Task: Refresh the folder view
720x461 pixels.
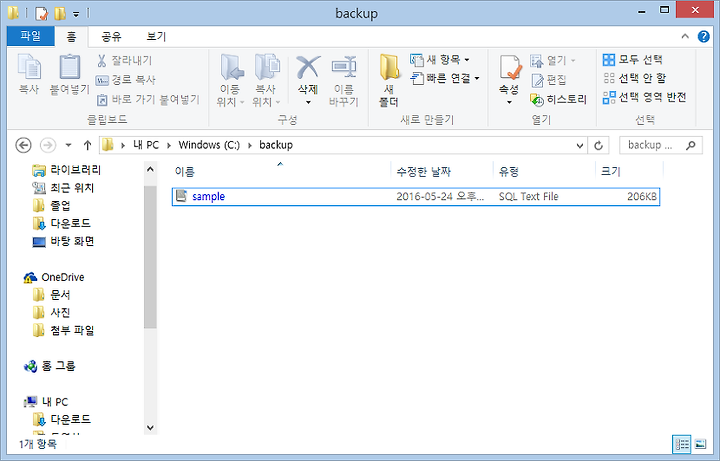Action: pyautogui.click(x=598, y=146)
